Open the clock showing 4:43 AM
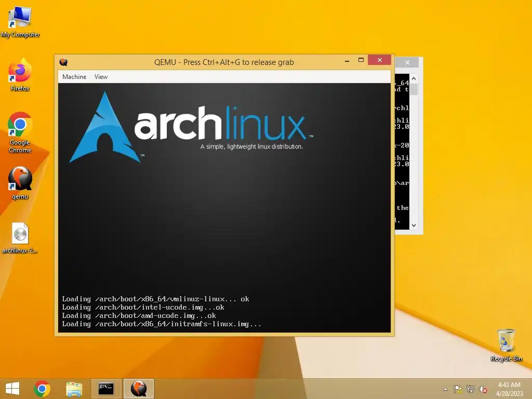This screenshot has height=399, width=532. pyautogui.click(x=509, y=389)
